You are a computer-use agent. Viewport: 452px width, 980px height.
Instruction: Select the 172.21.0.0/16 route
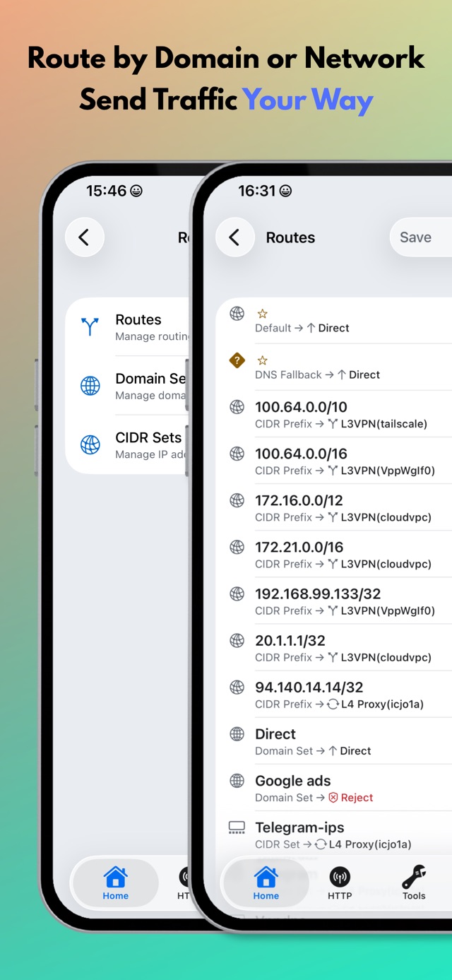click(334, 554)
